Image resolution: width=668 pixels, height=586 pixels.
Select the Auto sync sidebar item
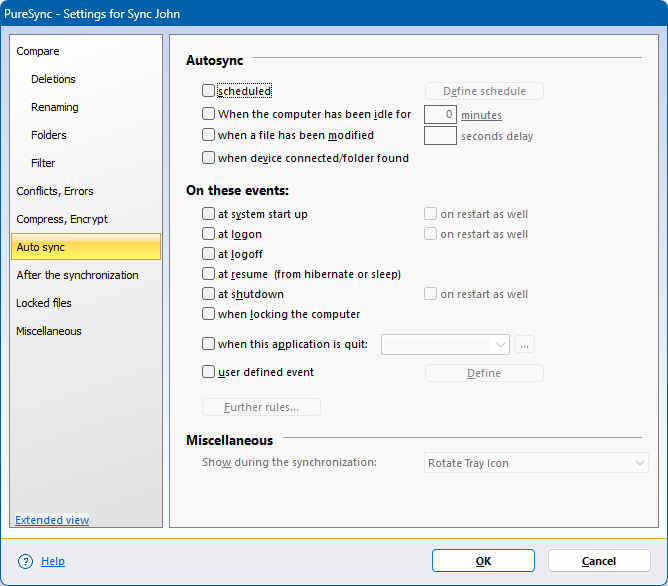click(x=86, y=247)
